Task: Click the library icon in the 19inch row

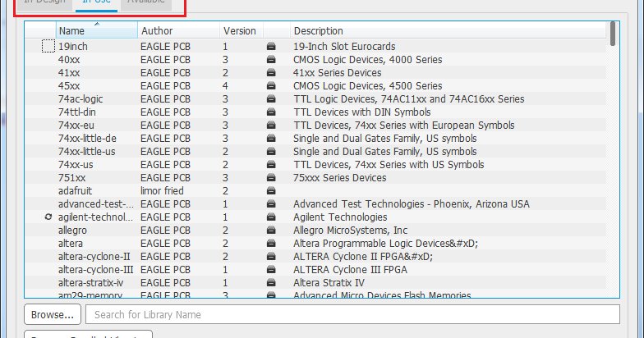Action: [271, 46]
